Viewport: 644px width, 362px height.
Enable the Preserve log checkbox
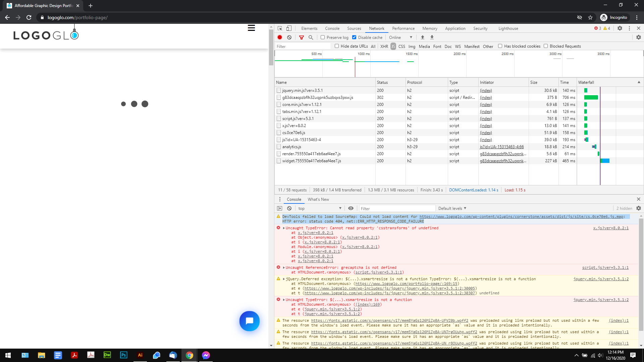(x=323, y=37)
